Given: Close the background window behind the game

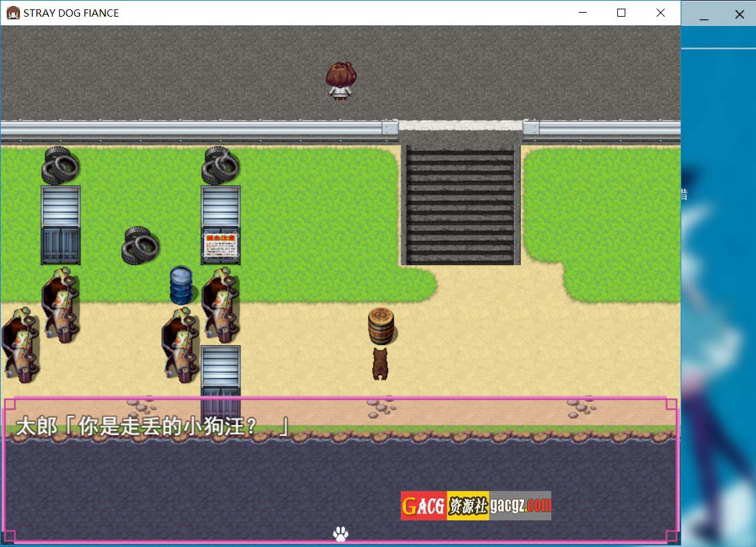Looking at the screenshot, I should pos(739,15).
